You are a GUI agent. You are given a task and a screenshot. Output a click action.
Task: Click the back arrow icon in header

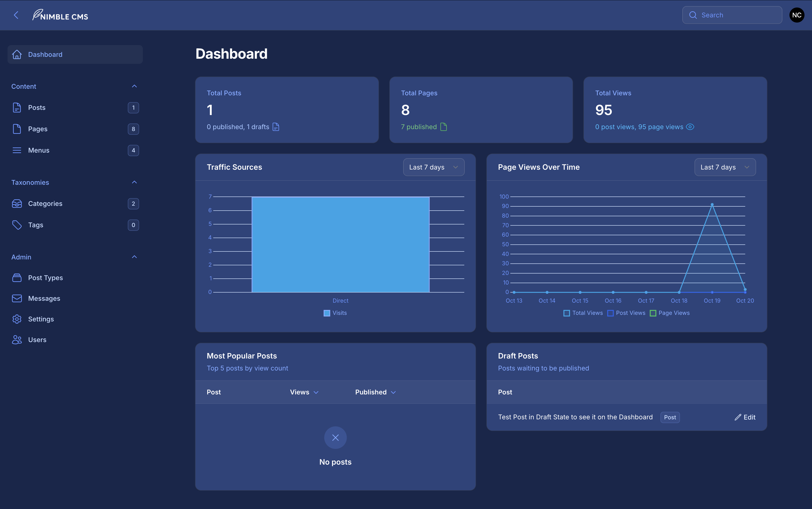point(16,15)
